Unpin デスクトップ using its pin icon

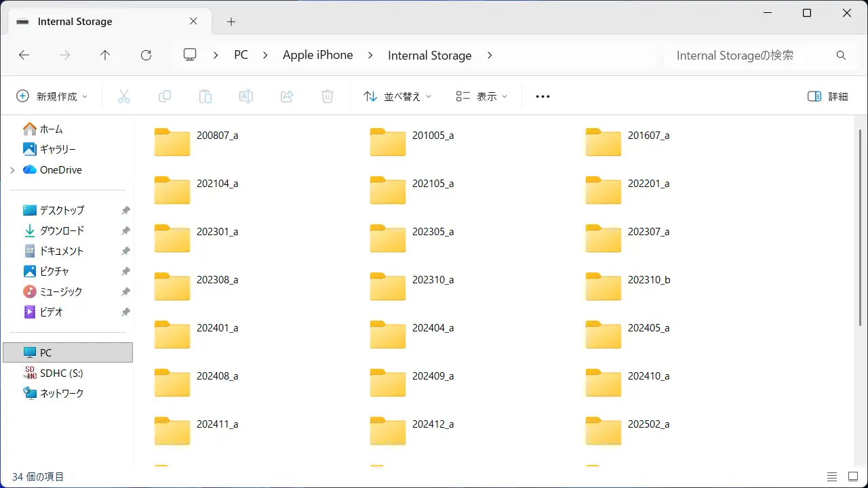[x=125, y=211]
